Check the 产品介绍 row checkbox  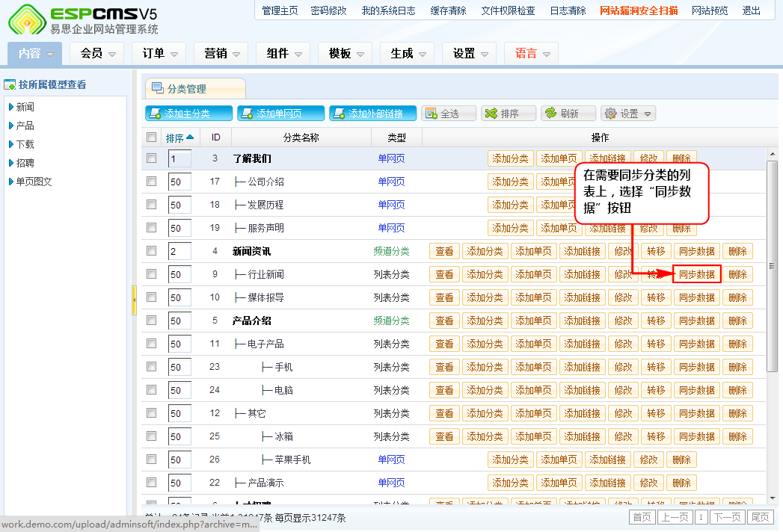pos(151,320)
